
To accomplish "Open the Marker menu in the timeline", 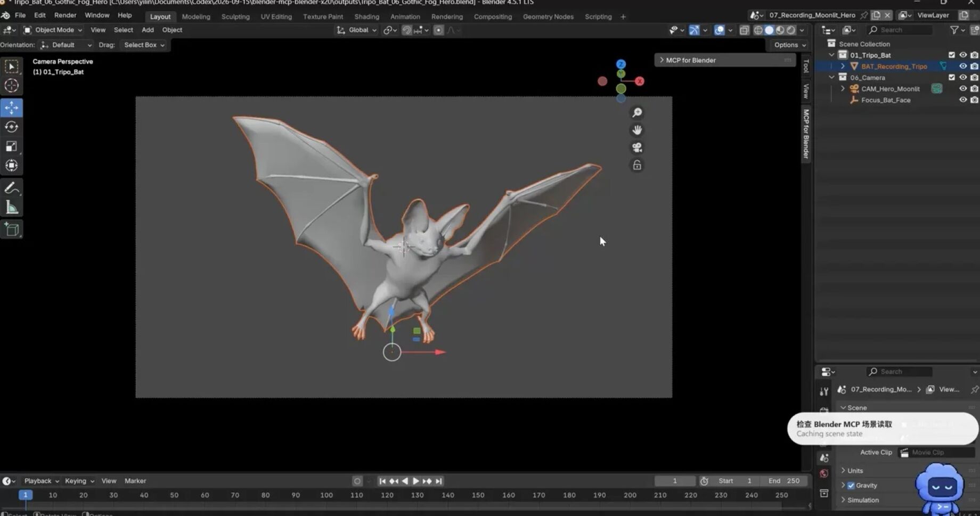I will (x=135, y=481).
